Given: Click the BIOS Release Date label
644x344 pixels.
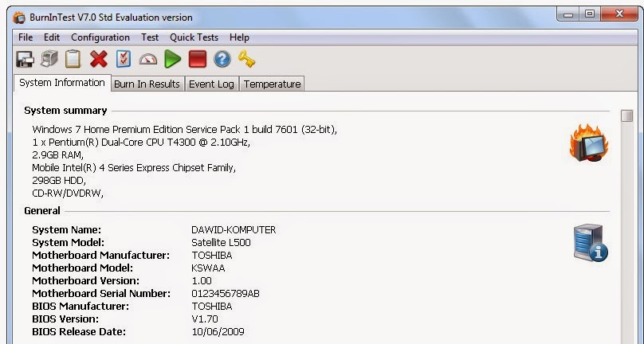Looking at the screenshot, I should (x=79, y=332).
